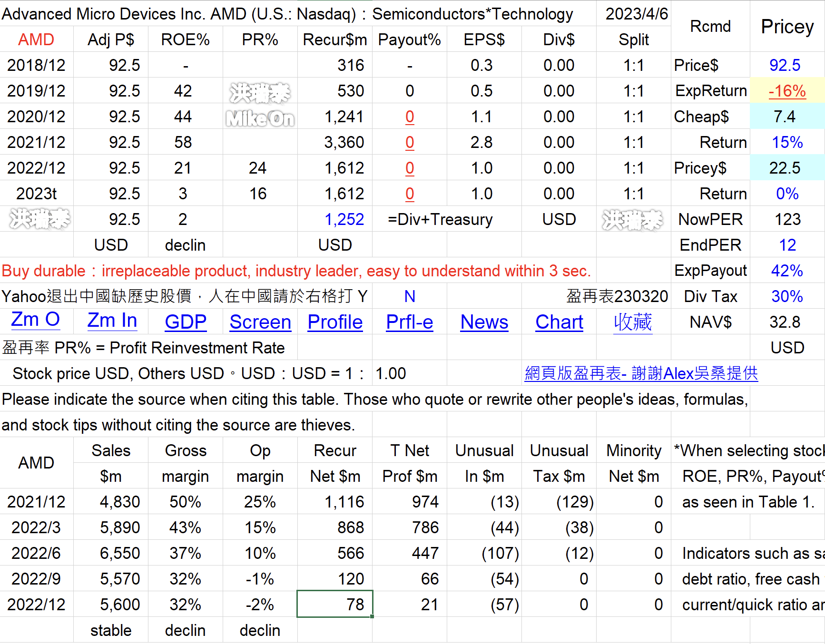825x644 pixels.
Task: Select the EndPER value 12
Action: coord(787,245)
